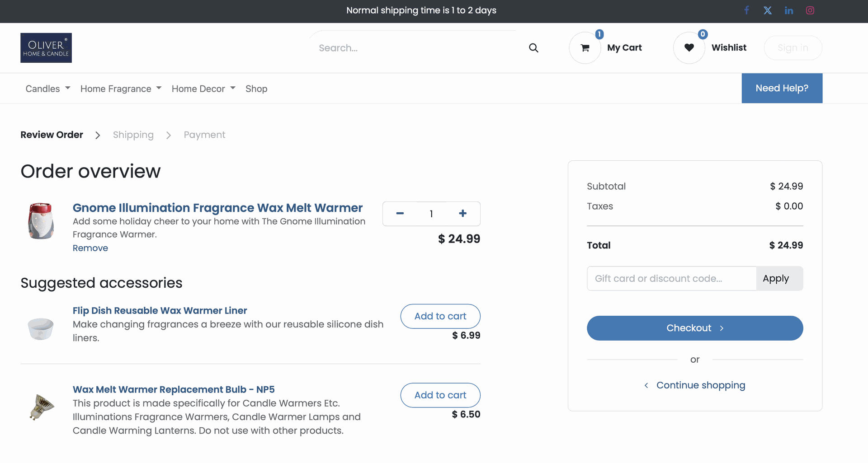Expand the Home Decor dropdown menu
The height and width of the screenshot is (463, 868).
(x=203, y=89)
